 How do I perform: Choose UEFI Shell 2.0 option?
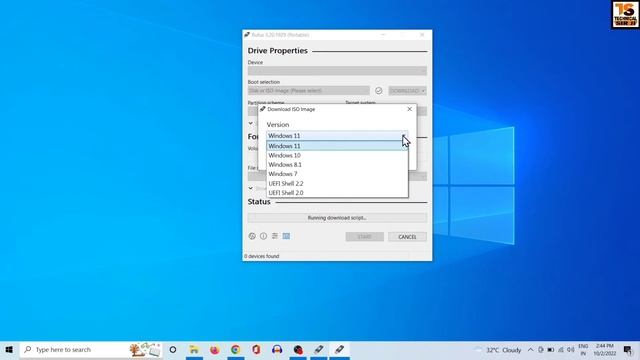click(337, 193)
